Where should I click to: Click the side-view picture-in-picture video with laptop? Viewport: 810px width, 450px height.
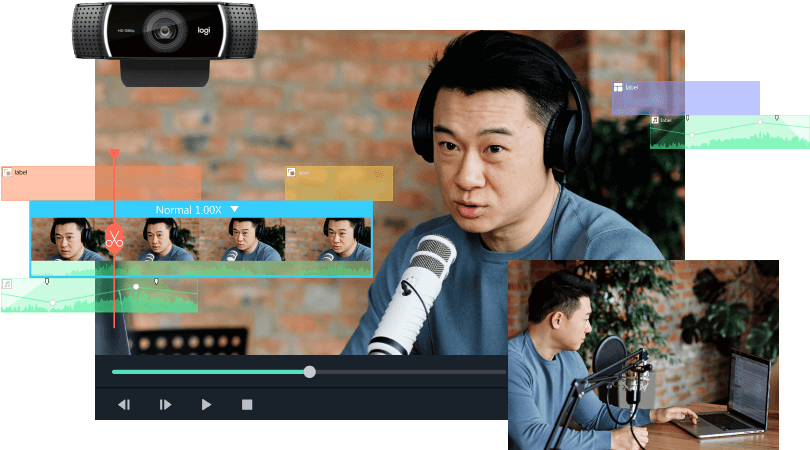643,355
